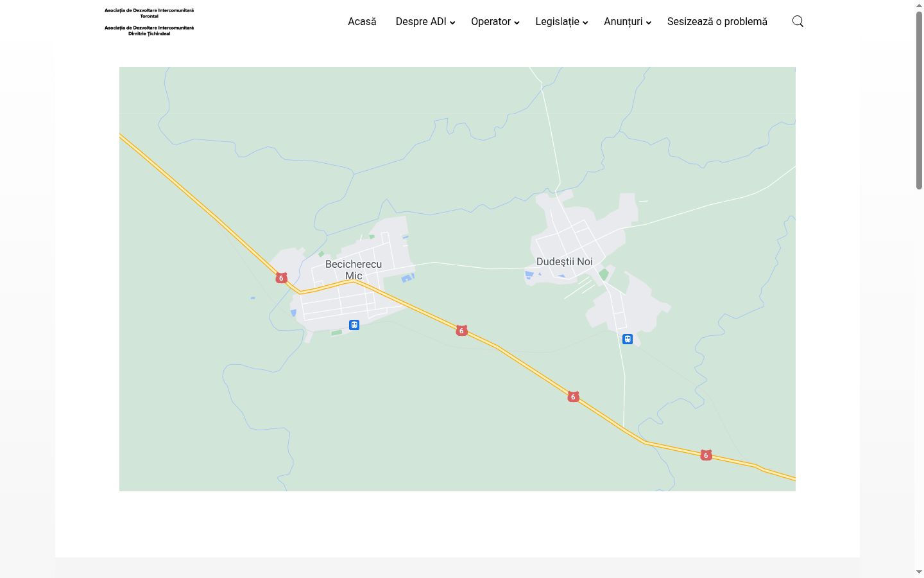The height and width of the screenshot is (578, 924).
Task: Open the Sesizează o problemă link
Action: tap(717, 21)
